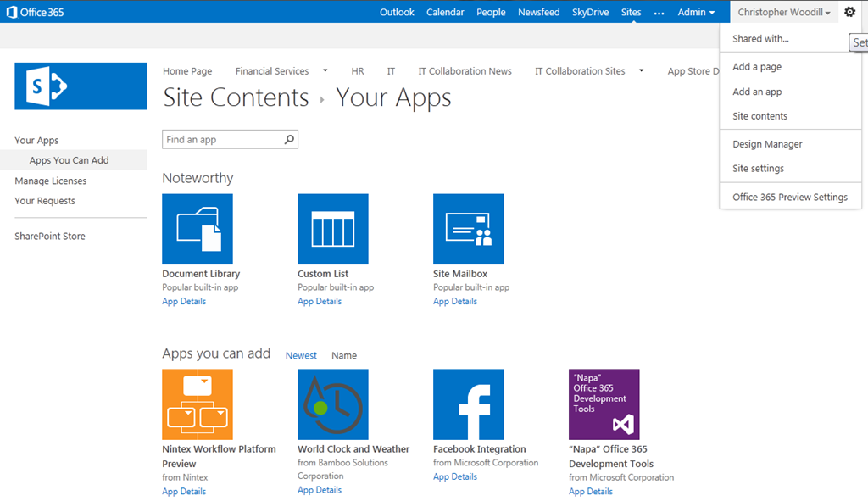Image resolution: width=868 pixels, height=501 pixels.
Task: Open App Details under Custom List
Action: (x=320, y=301)
